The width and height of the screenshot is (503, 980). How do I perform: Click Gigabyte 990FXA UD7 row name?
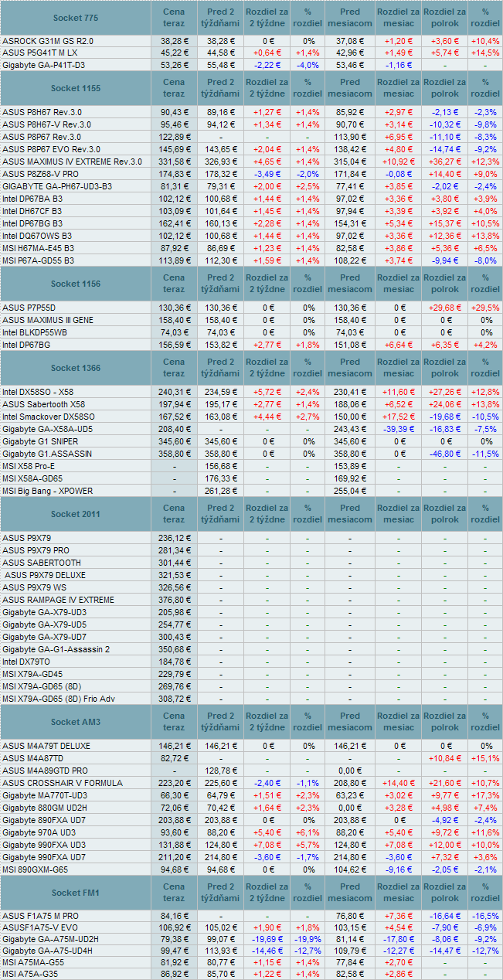tap(44, 857)
